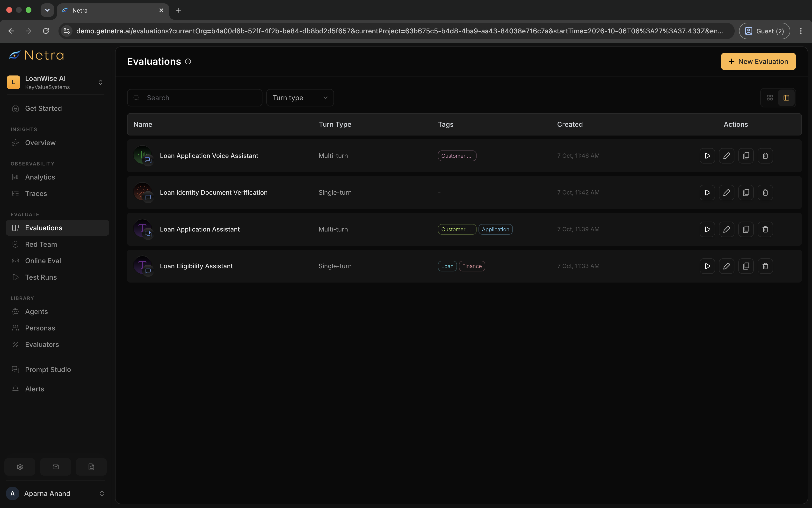
Task: Switch to table view
Action: click(786, 98)
